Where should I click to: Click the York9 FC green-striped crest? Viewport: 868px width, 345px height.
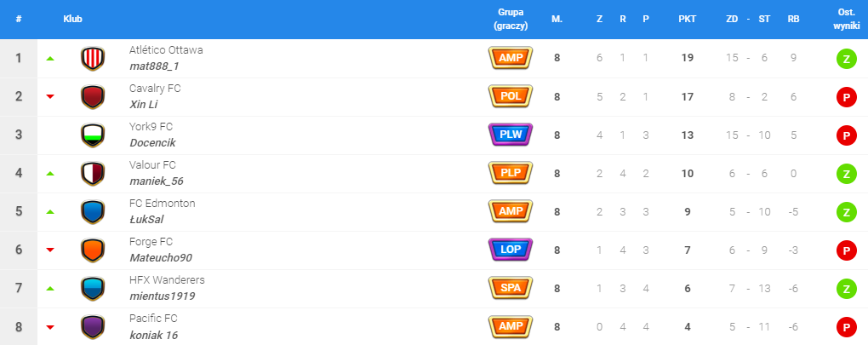93,135
